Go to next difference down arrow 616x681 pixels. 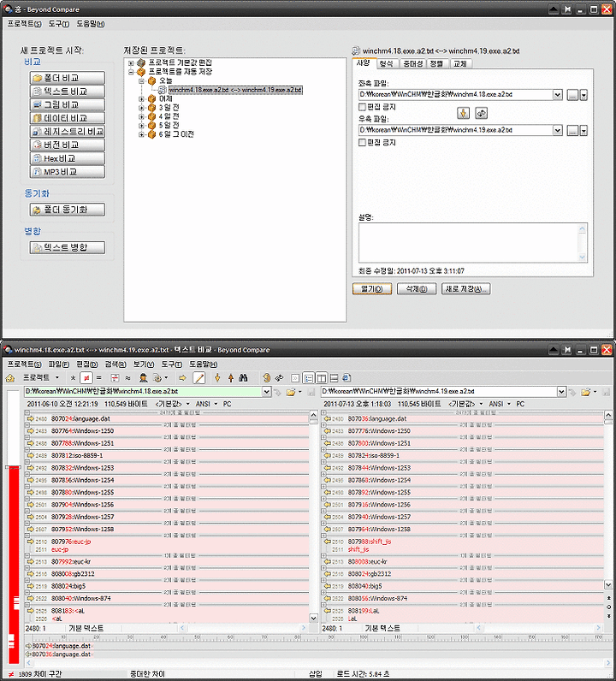point(217,378)
